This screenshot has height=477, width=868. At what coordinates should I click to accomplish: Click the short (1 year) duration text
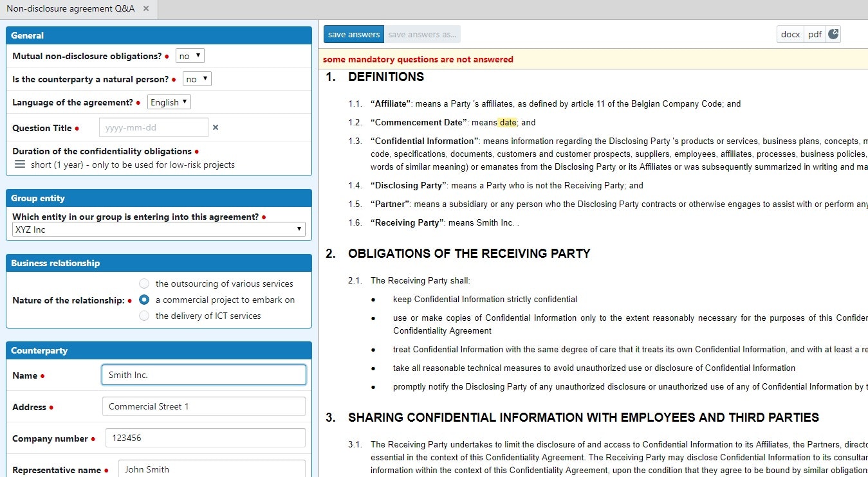(133, 165)
